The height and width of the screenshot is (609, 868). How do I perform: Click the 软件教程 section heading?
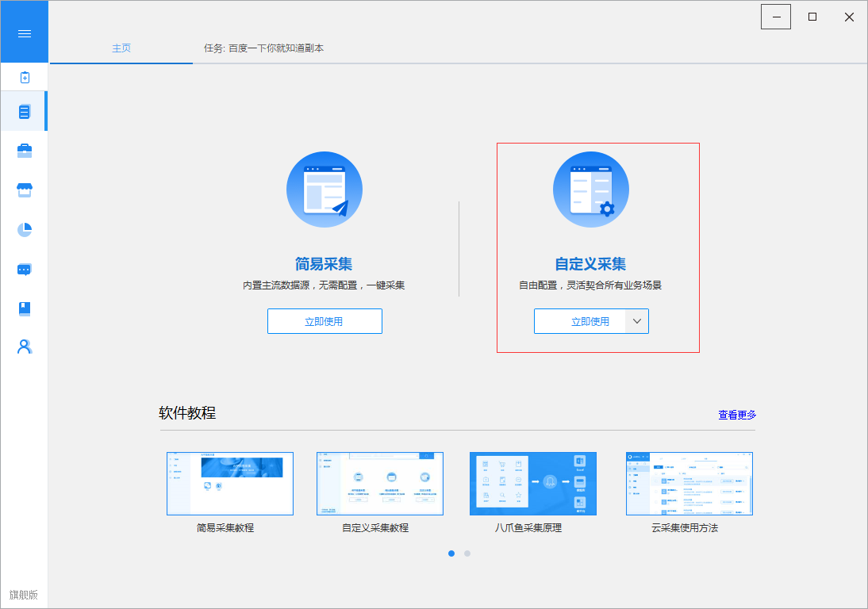click(187, 412)
